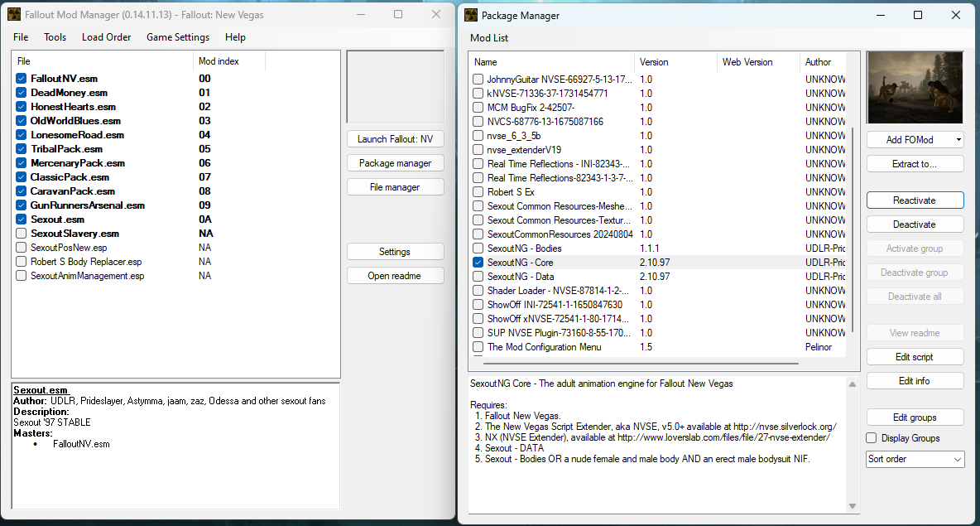Open the File menu
The height and width of the screenshot is (526, 980).
(21, 37)
